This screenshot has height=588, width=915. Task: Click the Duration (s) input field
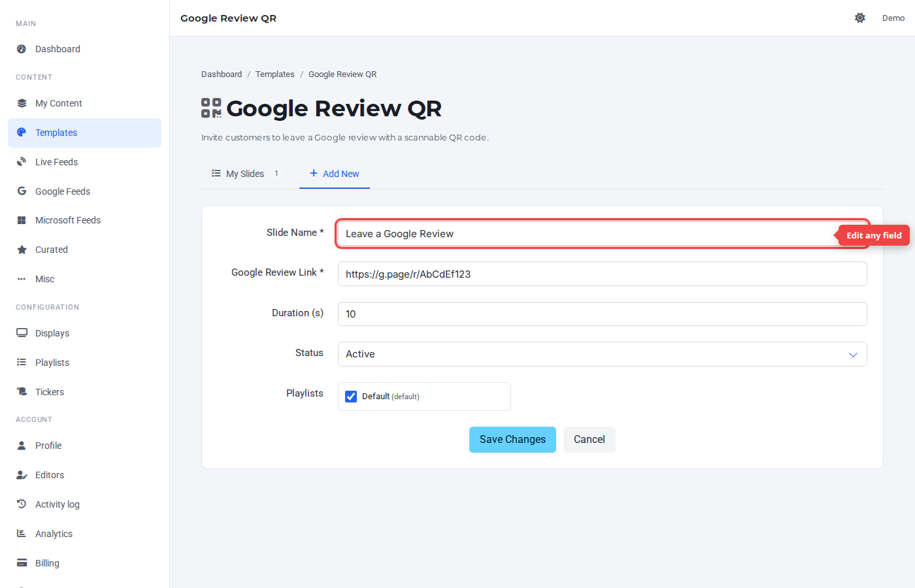pyautogui.click(x=602, y=314)
